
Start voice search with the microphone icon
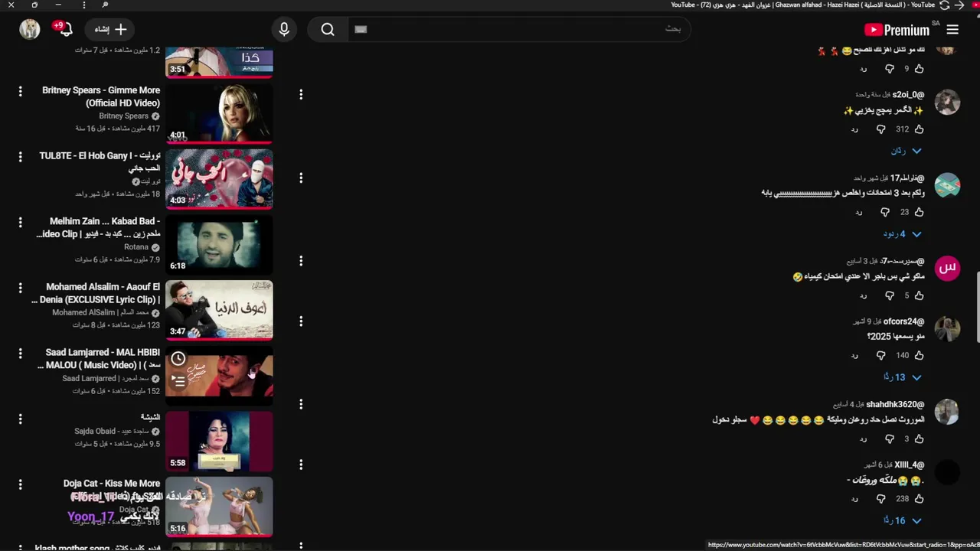[x=284, y=30]
